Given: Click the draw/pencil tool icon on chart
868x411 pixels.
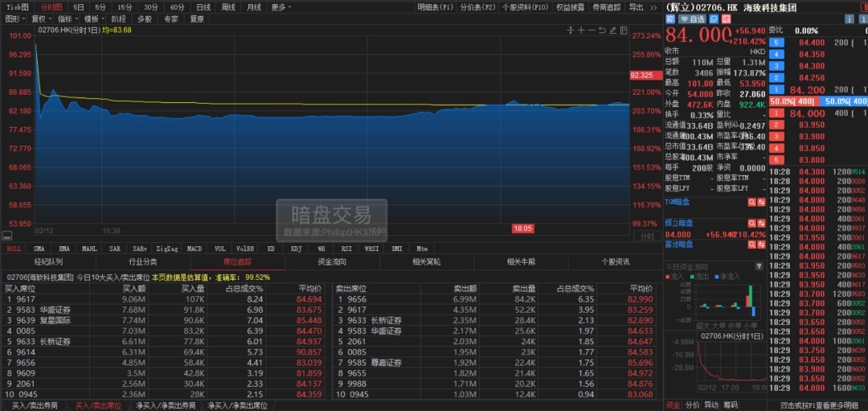Looking at the screenshot, I should click(612, 31).
